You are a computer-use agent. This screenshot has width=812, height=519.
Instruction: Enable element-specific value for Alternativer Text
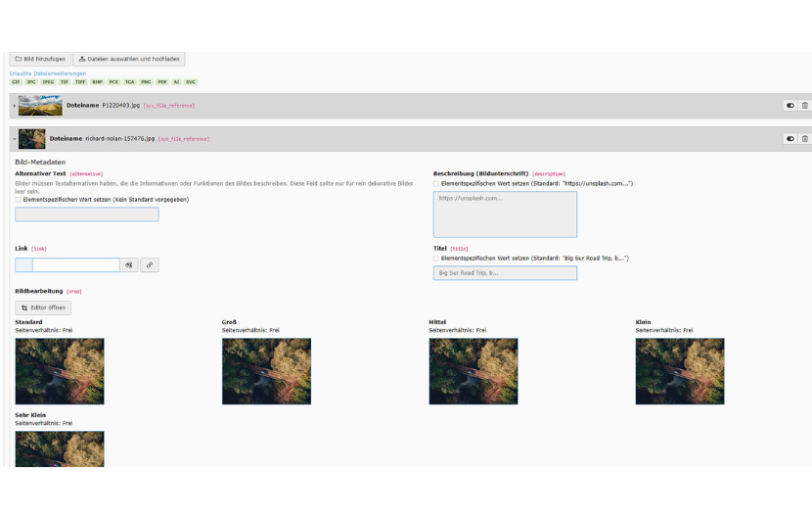19,200
